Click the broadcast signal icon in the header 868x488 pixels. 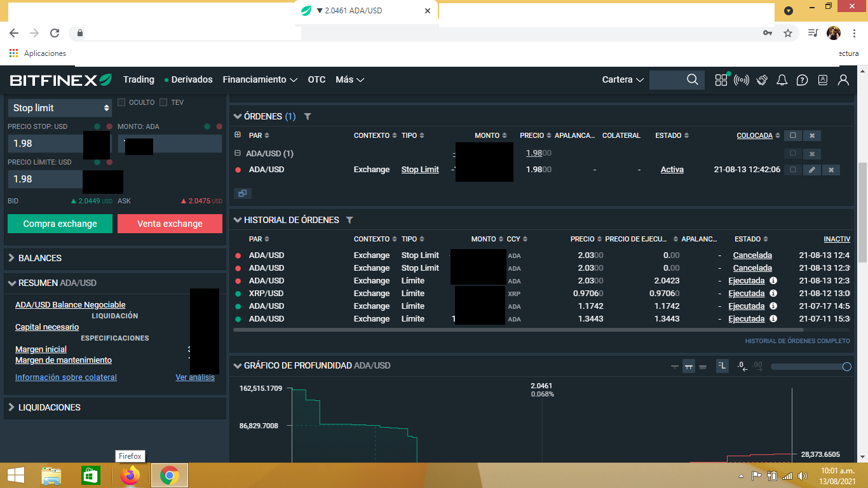point(742,80)
